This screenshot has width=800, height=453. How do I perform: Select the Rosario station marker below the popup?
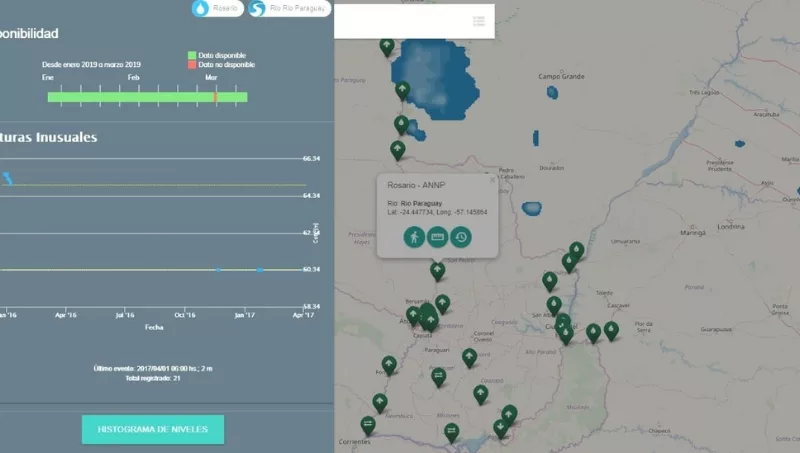pyautogui.click(x=437, y=270)
